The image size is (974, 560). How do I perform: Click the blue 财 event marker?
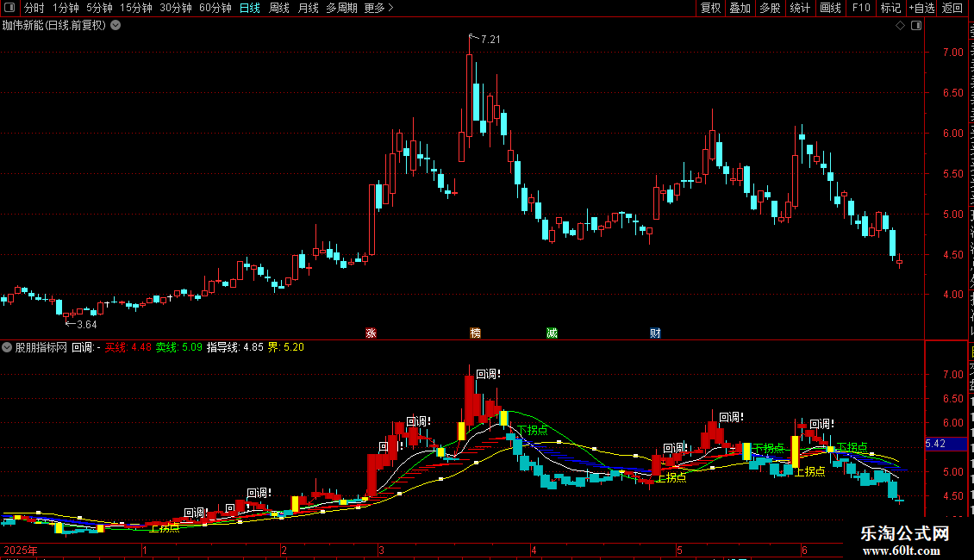pos(655,333)
